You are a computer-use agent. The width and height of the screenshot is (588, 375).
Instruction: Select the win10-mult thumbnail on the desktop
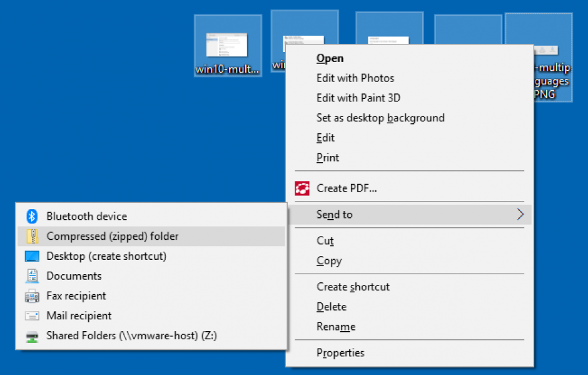coord(228,47)
